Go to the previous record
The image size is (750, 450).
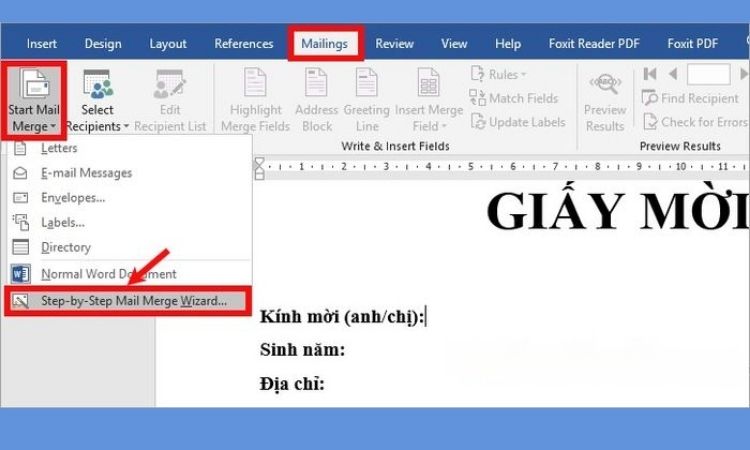[673, 74]
